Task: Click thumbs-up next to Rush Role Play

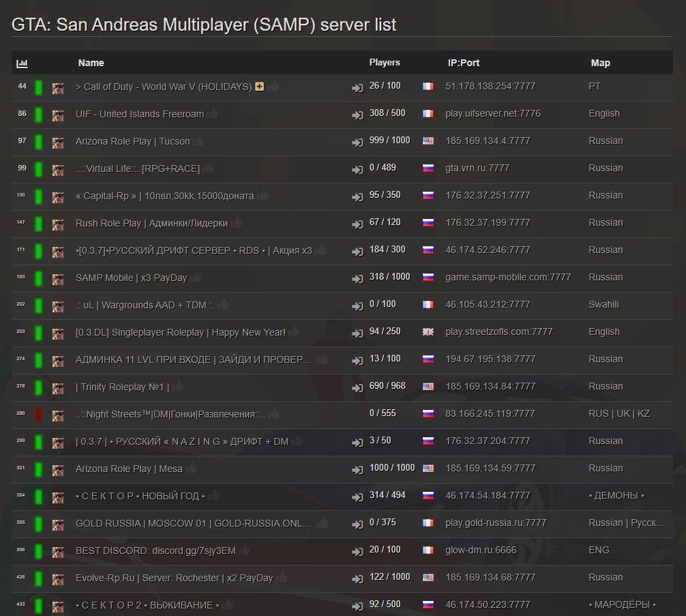Action: point(237,222)
